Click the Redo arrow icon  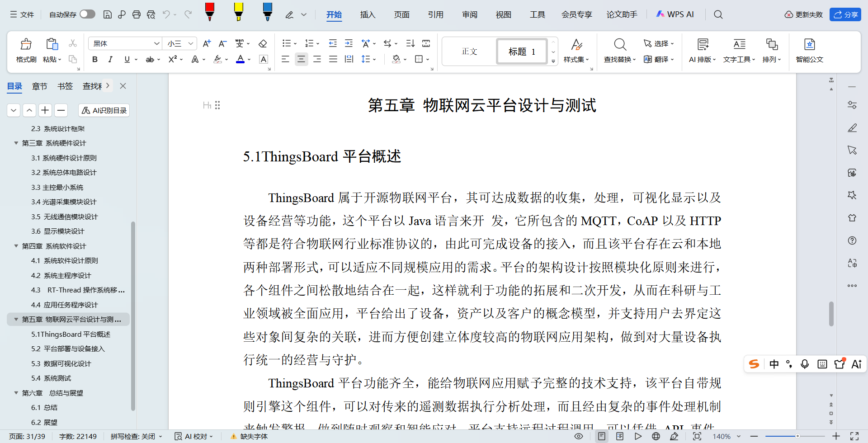pyautogui.click(x=188, y=14)
